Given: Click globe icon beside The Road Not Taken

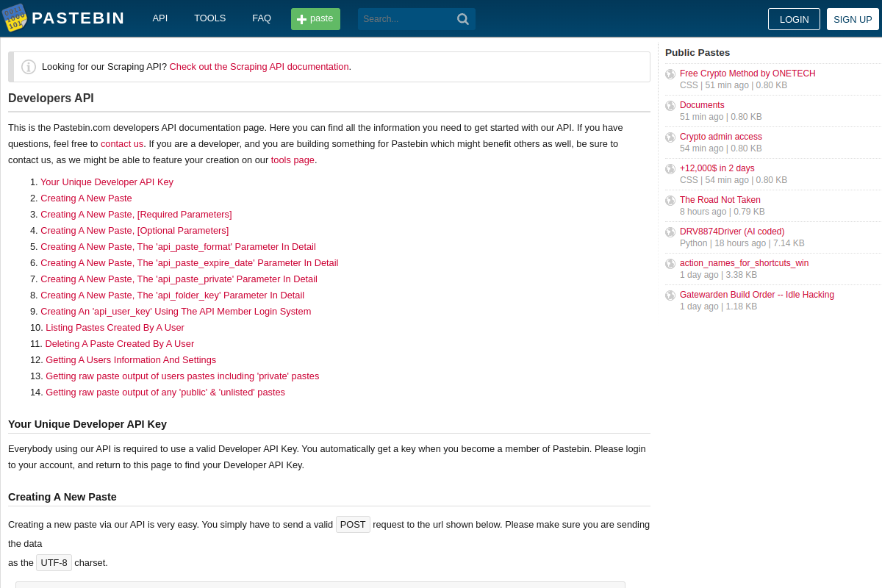Looking at the screenshot, I should (x=670, y=201).
